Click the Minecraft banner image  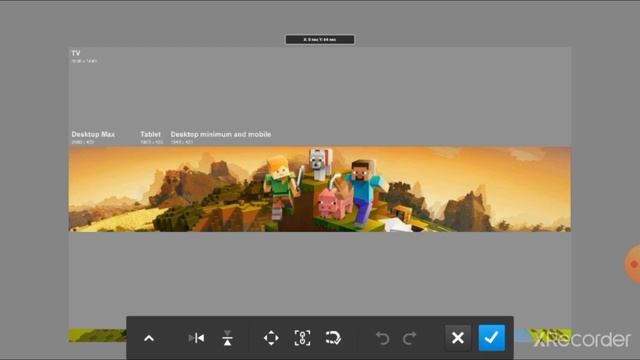(x=320, y=189)
